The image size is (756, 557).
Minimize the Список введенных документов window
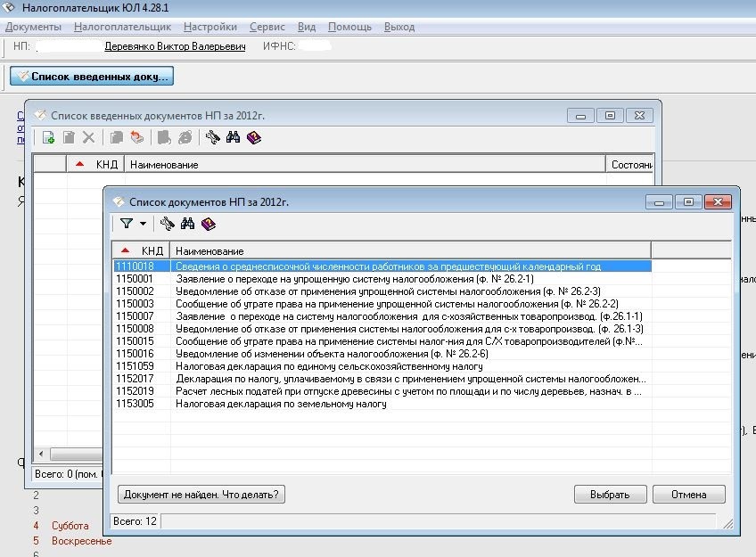coord(580,116)
